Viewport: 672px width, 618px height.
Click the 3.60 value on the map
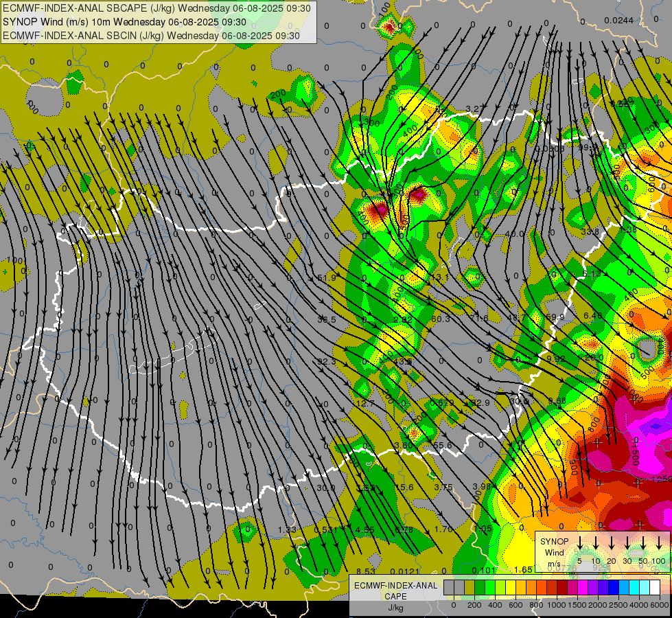[x=404, y=445]
